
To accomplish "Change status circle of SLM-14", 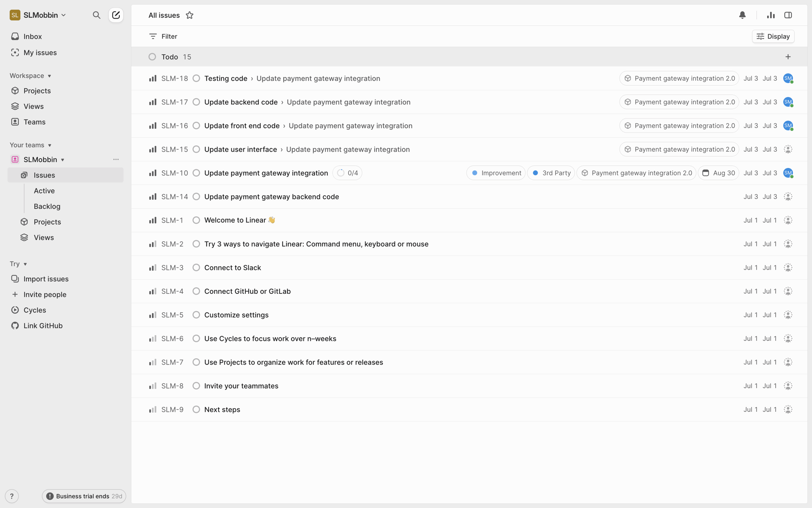I will pos(196,197).
